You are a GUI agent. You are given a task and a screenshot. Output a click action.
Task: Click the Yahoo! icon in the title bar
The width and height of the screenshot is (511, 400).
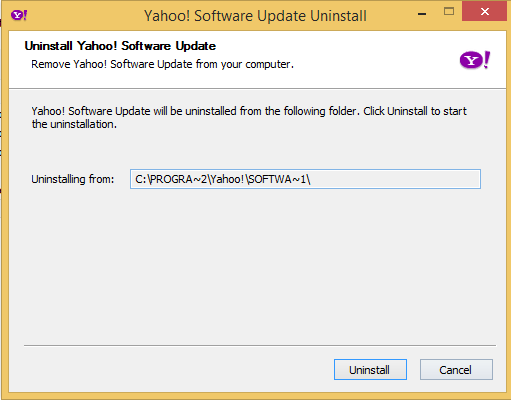coord(19,15)
